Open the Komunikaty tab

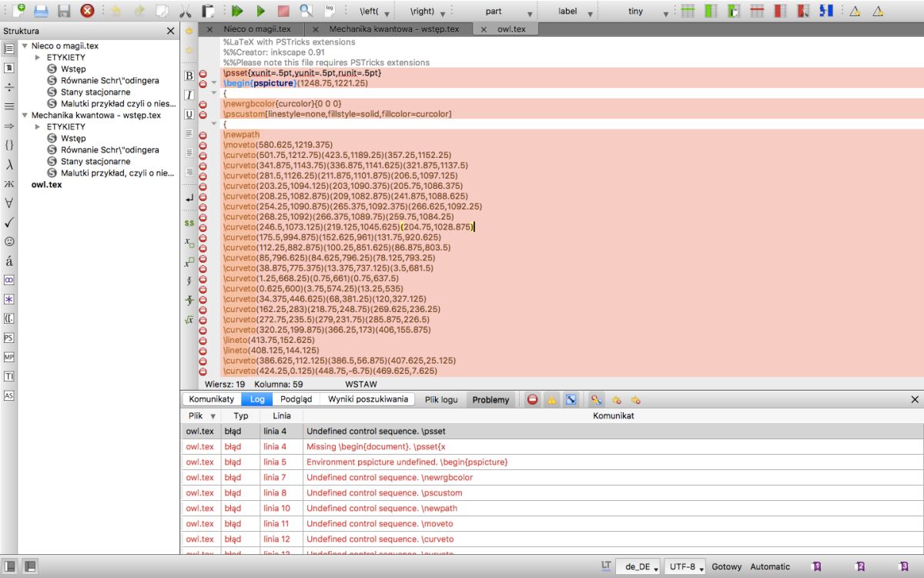pyautogui.click(x=212, y=399)
